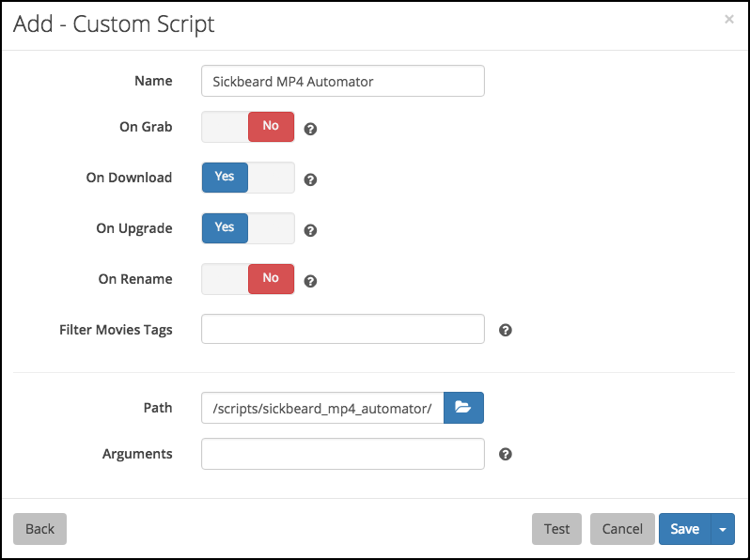Viewport: 750px width, 560px height.
Task: Toggle the On Grab switch
Action: tap(248, 127)
